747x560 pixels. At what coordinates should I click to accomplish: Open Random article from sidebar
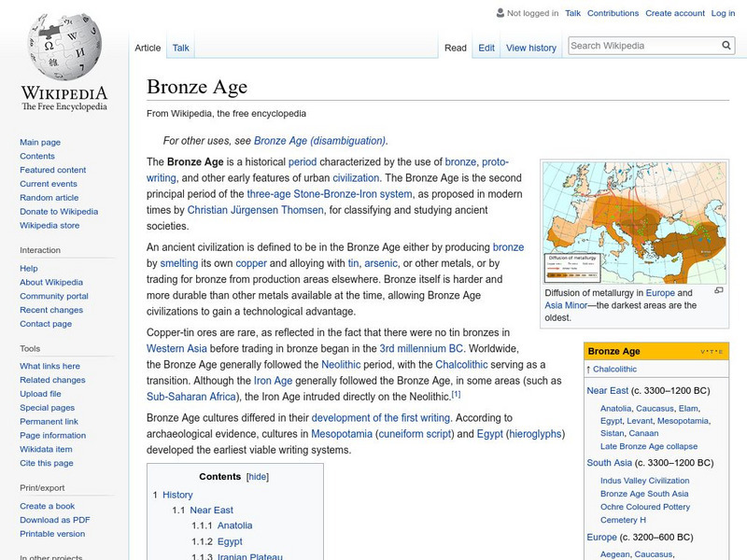tap(49, 198)
